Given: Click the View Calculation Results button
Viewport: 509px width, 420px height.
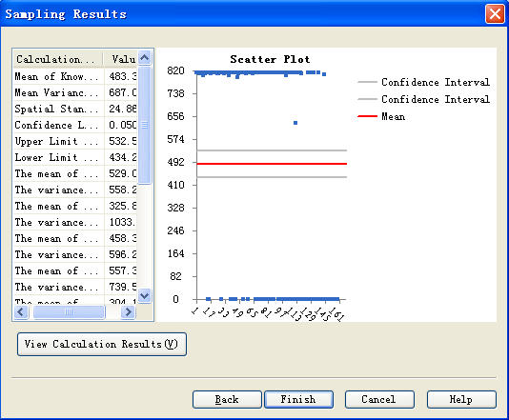Looking at the screenshot, I should pyautogui.click(x=102, y=344).
